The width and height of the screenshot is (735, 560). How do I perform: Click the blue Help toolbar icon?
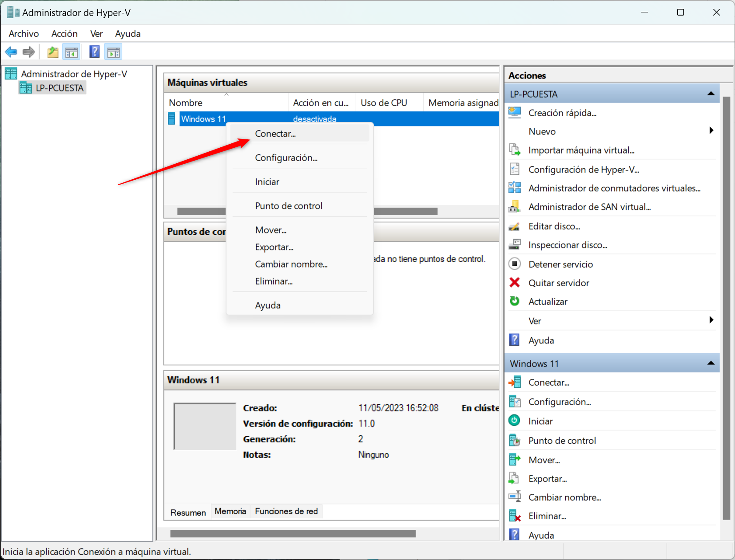[94, 52]
